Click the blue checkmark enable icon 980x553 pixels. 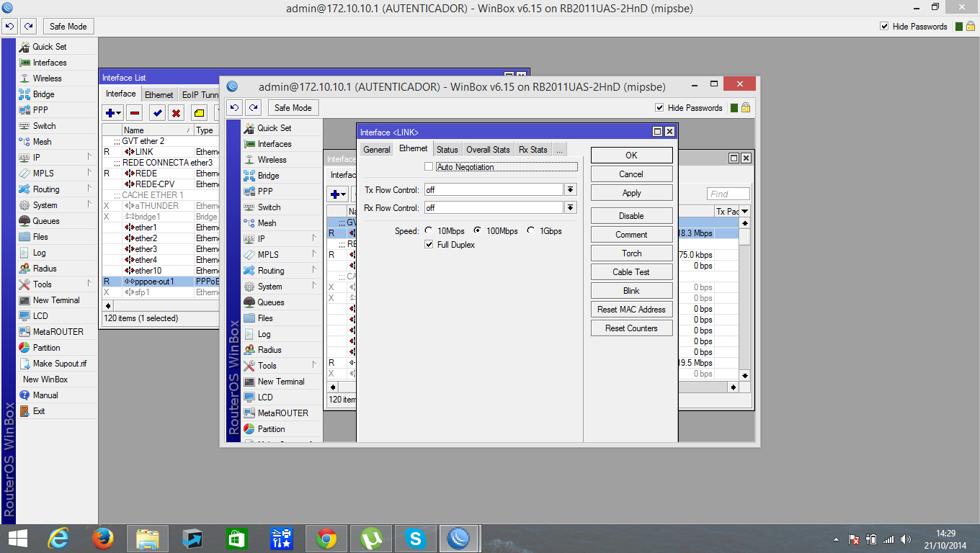point(156,113)
